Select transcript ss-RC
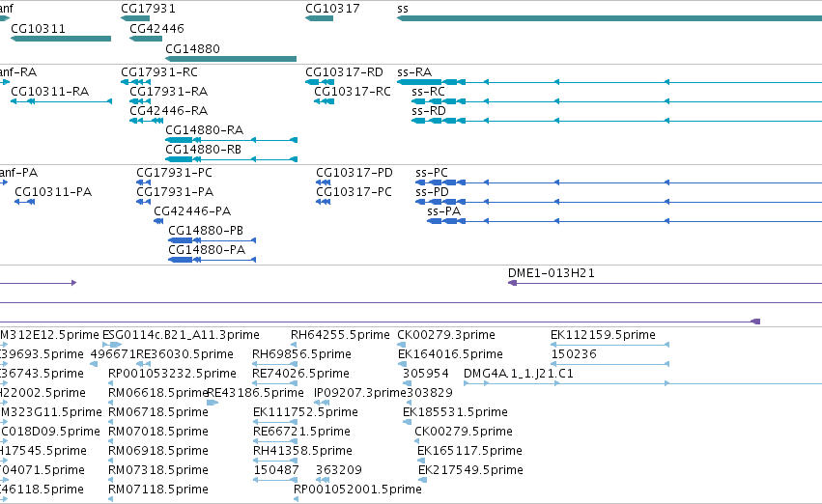The width and height of the screenshot is (822, 504). [x=616, y=101]
